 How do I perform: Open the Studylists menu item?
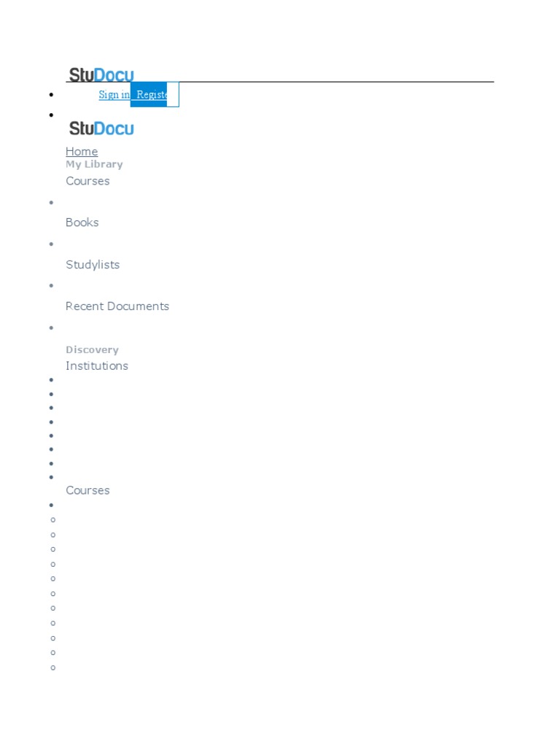[x=93, y=264]
